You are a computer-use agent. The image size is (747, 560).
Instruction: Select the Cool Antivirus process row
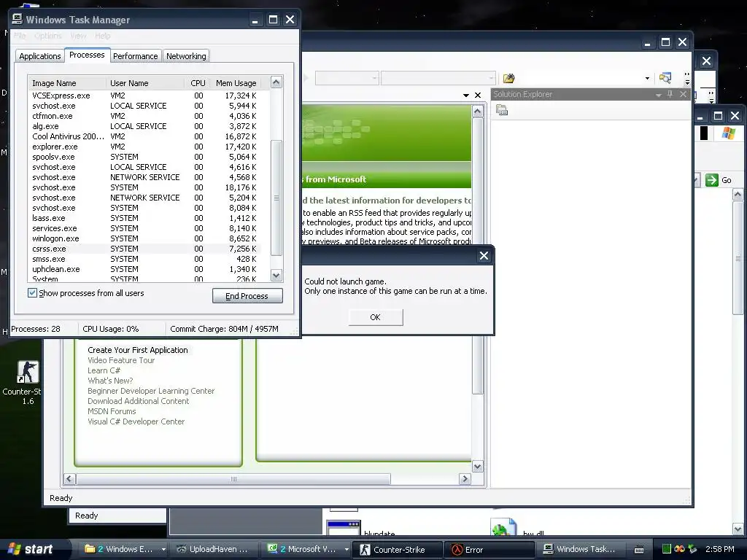click(145, 136)
